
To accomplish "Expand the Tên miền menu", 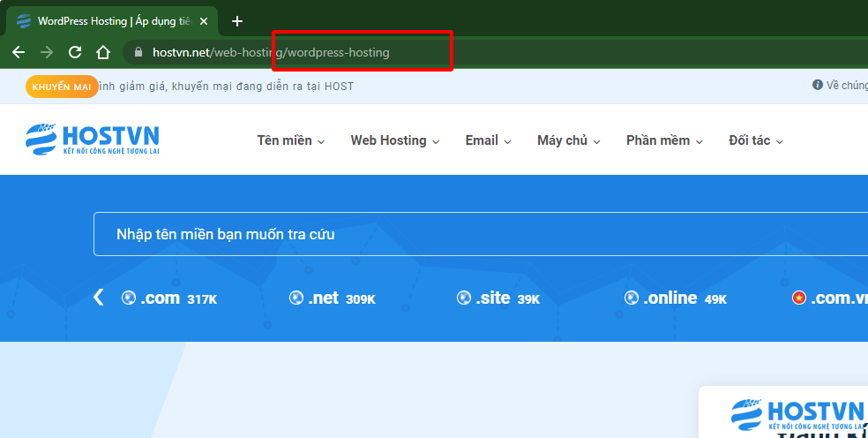I will pyautogui.click(x=290, y=140).
